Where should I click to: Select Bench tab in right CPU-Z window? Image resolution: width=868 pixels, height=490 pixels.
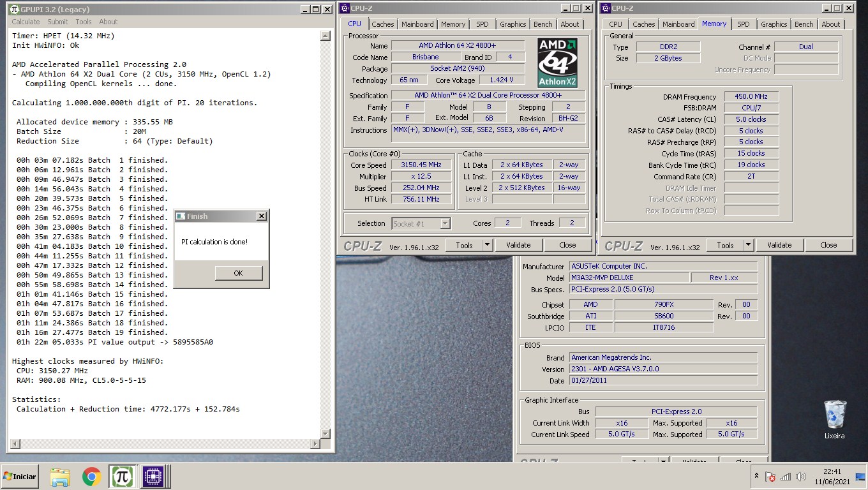pyautogui.click(x=804, y=24)
